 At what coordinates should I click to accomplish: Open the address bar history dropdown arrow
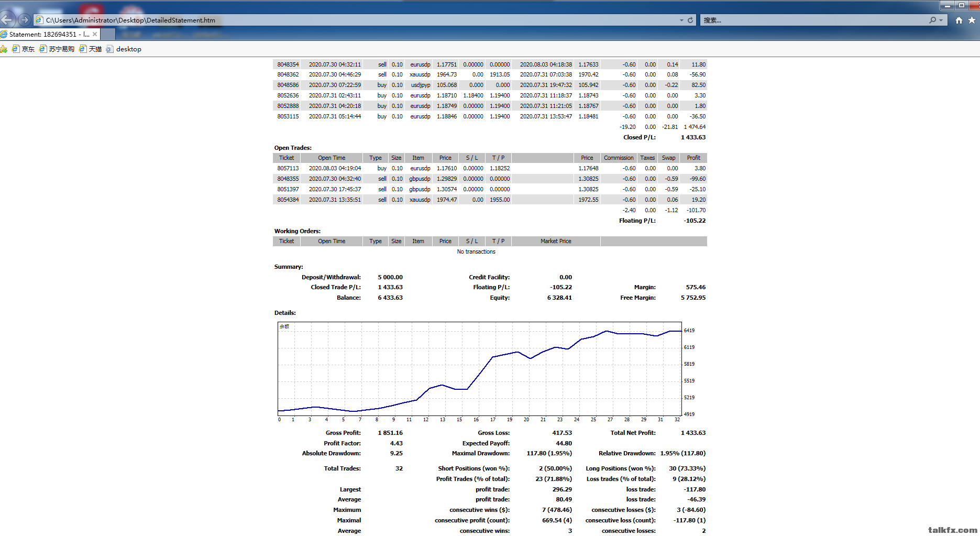tap(681, 20)
